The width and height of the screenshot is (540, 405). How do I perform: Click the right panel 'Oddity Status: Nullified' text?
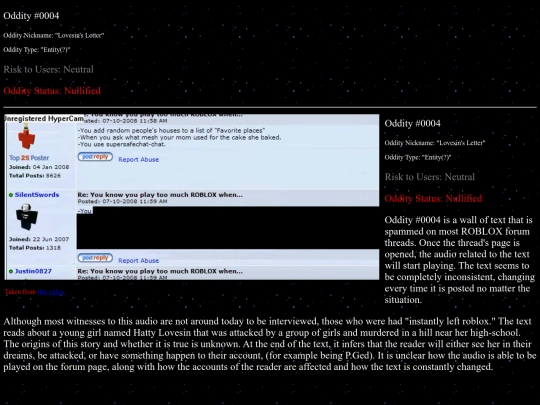[x=433, y=198]
